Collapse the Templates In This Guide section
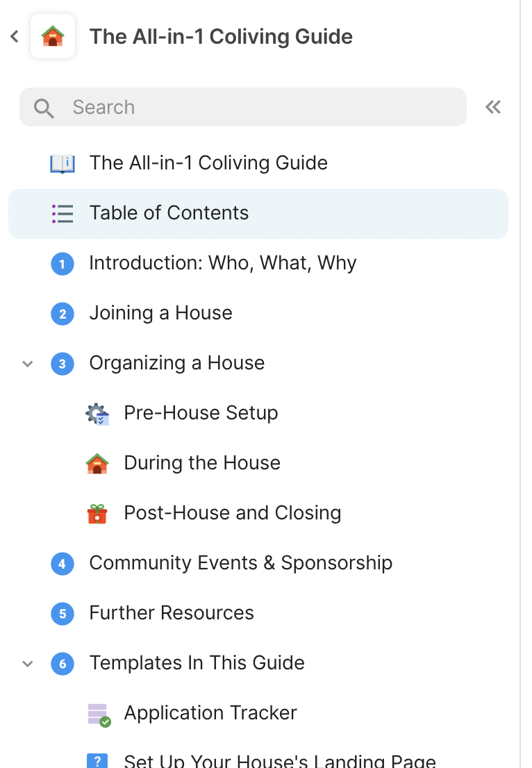 pyautogui.click(x=28, y=663)
